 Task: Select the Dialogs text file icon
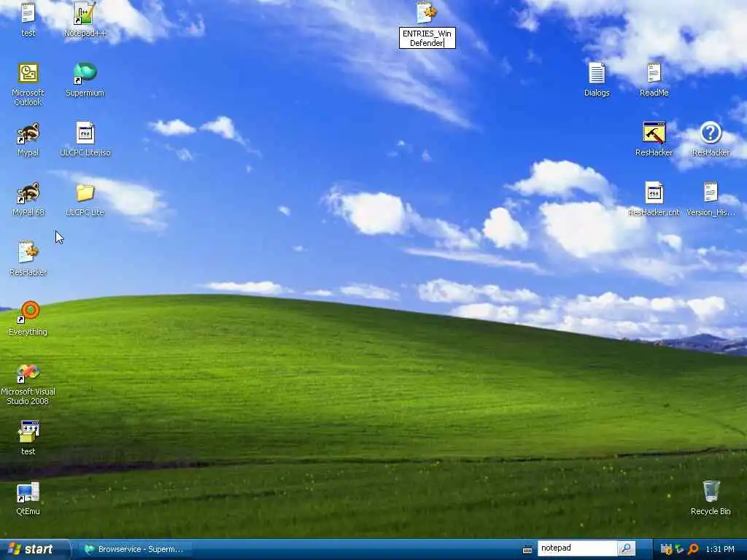pyautogui.click(x=597, y=74)
